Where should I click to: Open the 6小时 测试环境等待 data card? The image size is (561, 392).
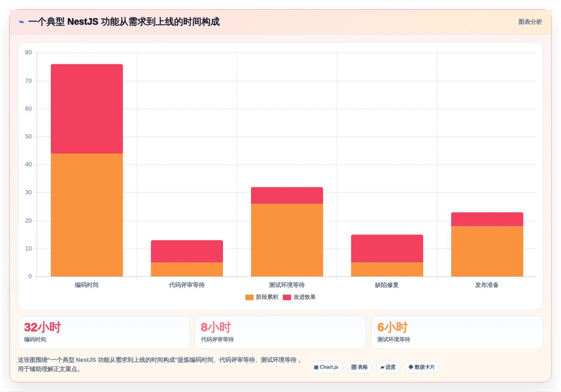457,332
